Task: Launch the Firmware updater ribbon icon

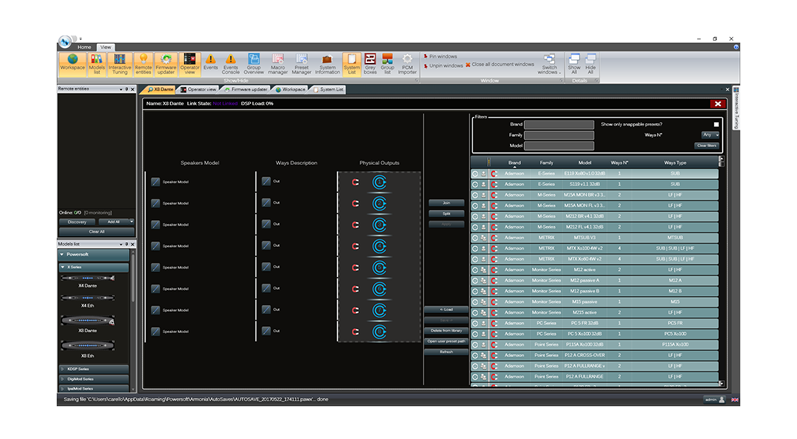Action: [166, 65]
